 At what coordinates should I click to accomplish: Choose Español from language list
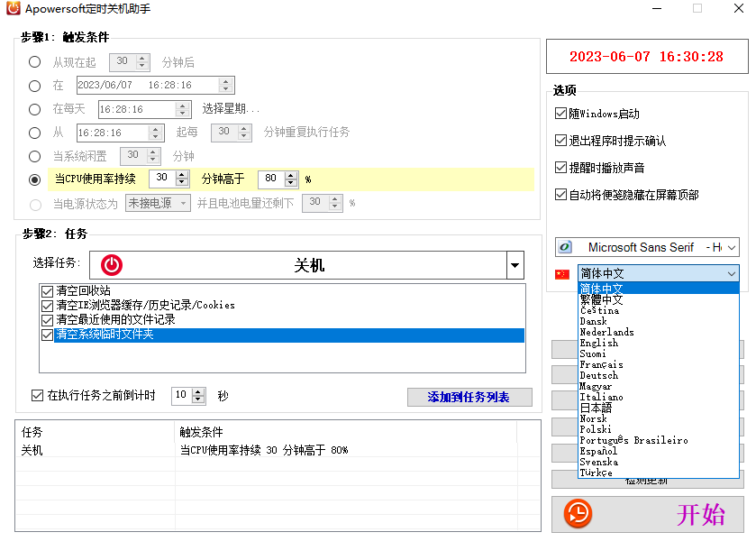click(x=659, y=452)
